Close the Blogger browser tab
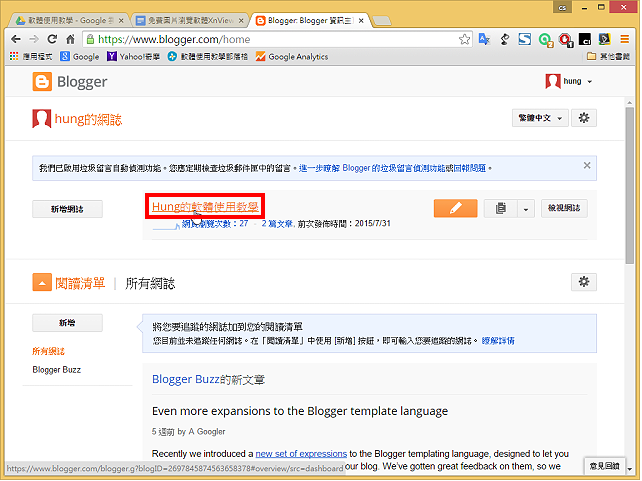 tap(361, 20)
